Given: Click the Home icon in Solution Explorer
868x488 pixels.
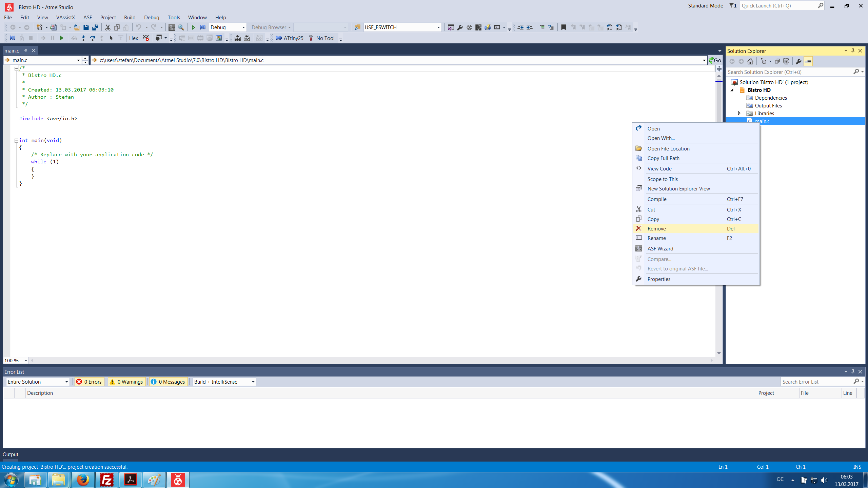Looking at the screenshot, I should [x=750, y=61].
